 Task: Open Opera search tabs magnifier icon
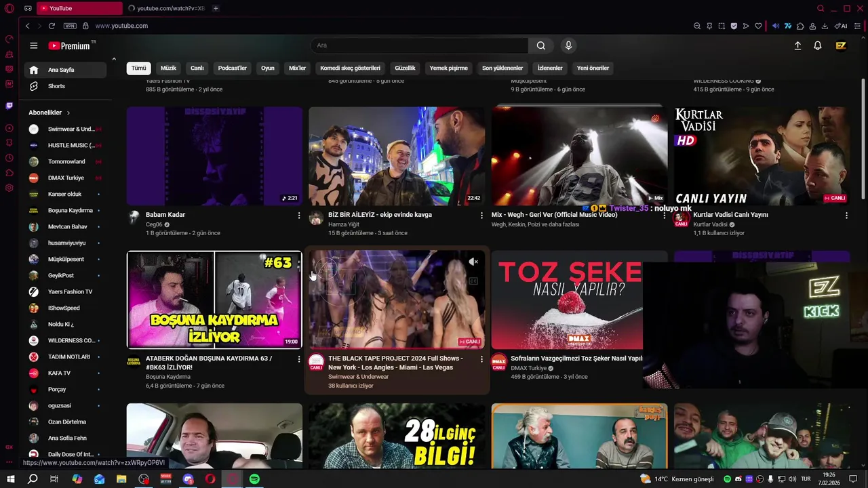[x=821, y=8]
